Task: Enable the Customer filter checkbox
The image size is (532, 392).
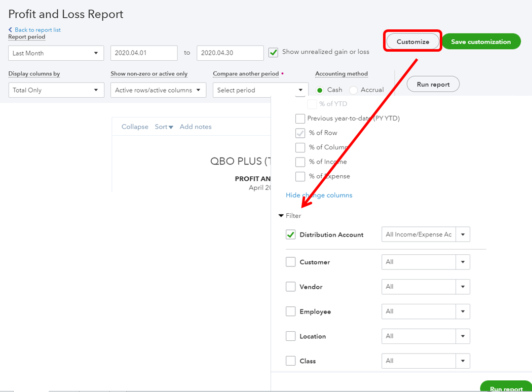Action: [x=291, y=262]
